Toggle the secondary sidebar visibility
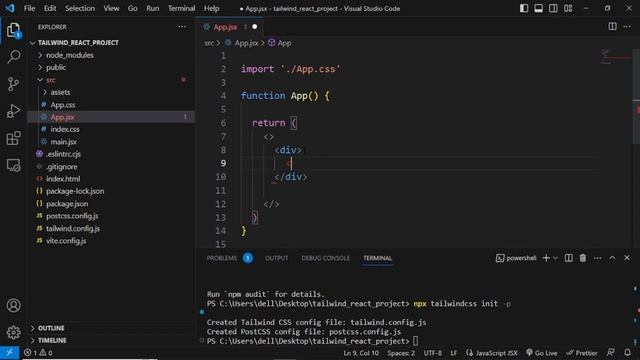Image resolution: width=640 pixels, height=360 pixels. [553, 8]
